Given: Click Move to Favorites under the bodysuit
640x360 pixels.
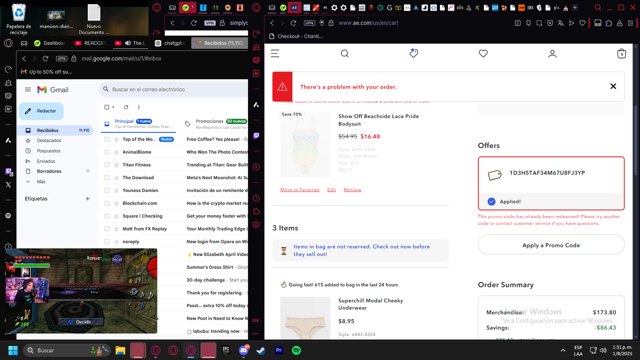Looking at the screenshot, I should tap(300, 190).
